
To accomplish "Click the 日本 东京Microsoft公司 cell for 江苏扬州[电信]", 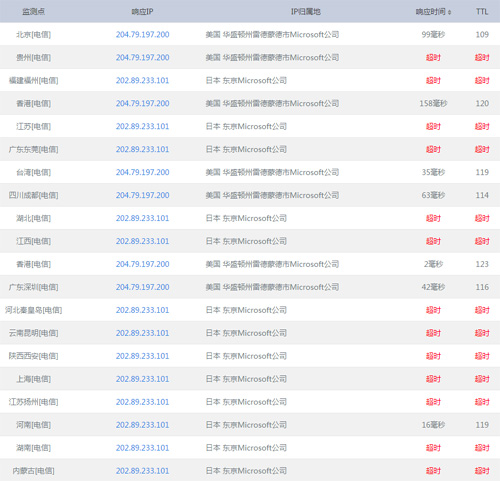I will (246, 402).
